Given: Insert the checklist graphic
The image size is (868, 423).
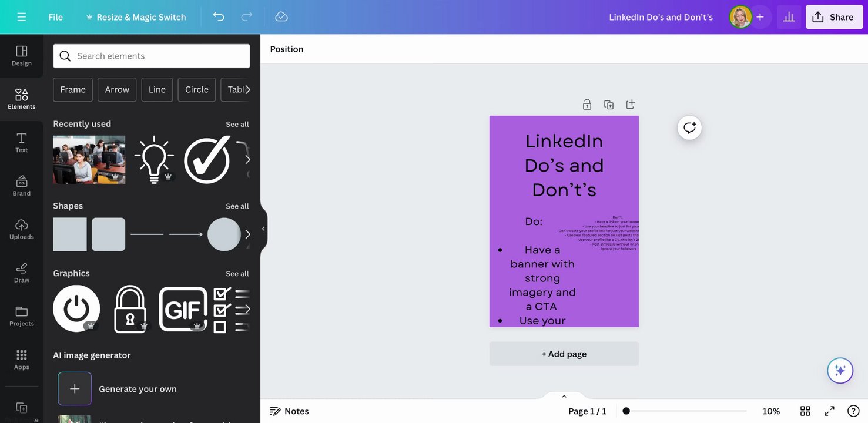Looking at the screenshot, I should pos(232,310).
